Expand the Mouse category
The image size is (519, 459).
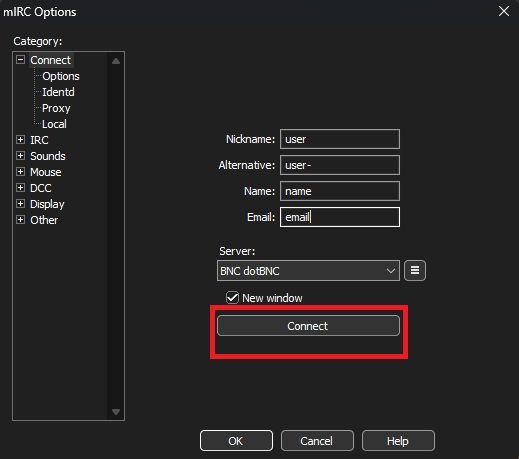pyautogui.click(x=20, y=172)
